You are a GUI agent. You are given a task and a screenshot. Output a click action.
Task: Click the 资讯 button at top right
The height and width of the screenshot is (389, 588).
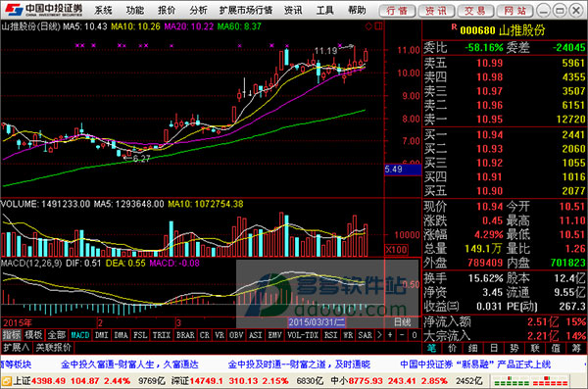click(x=436, y=11)
